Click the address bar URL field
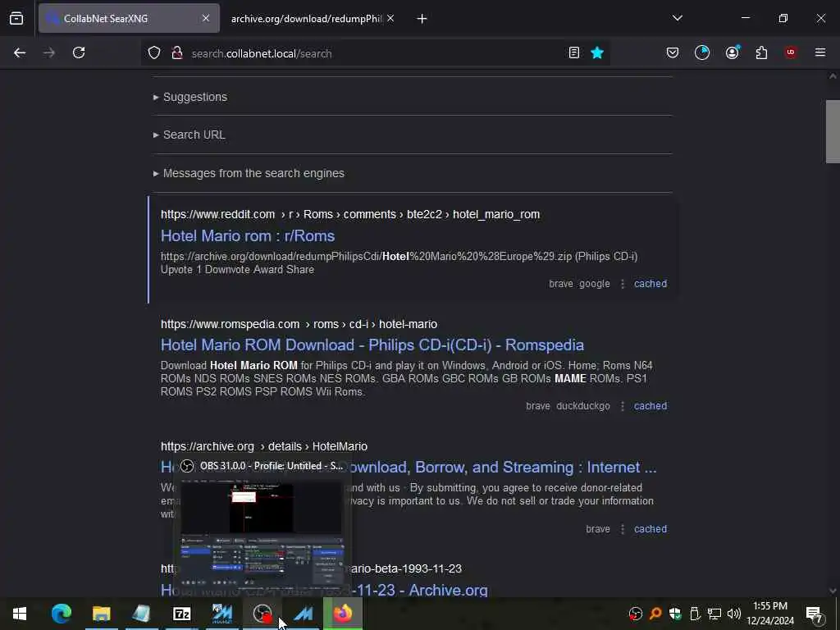 pyautogui.click(x=375, y=53)
